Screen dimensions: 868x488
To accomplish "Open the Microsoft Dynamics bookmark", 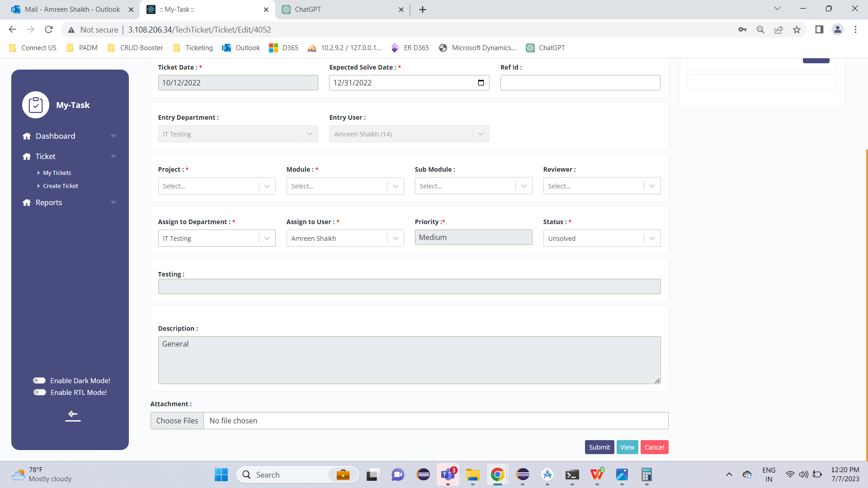I will tap(477, 48).
